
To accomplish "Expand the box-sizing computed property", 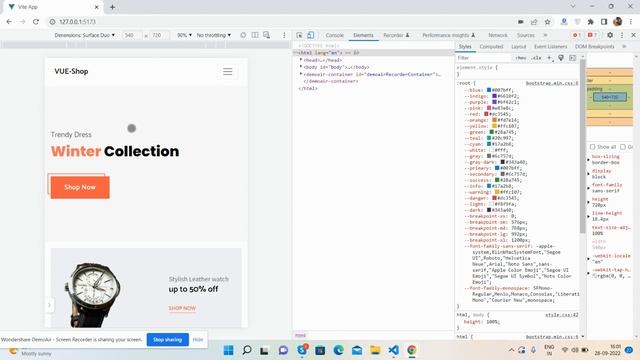I will tap(589, 160).
